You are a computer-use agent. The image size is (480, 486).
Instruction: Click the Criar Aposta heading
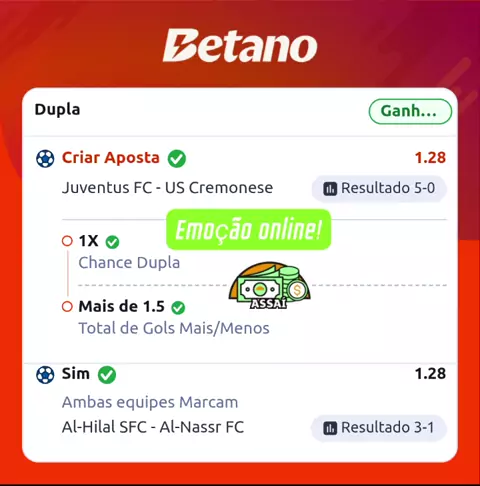(111, 158)
